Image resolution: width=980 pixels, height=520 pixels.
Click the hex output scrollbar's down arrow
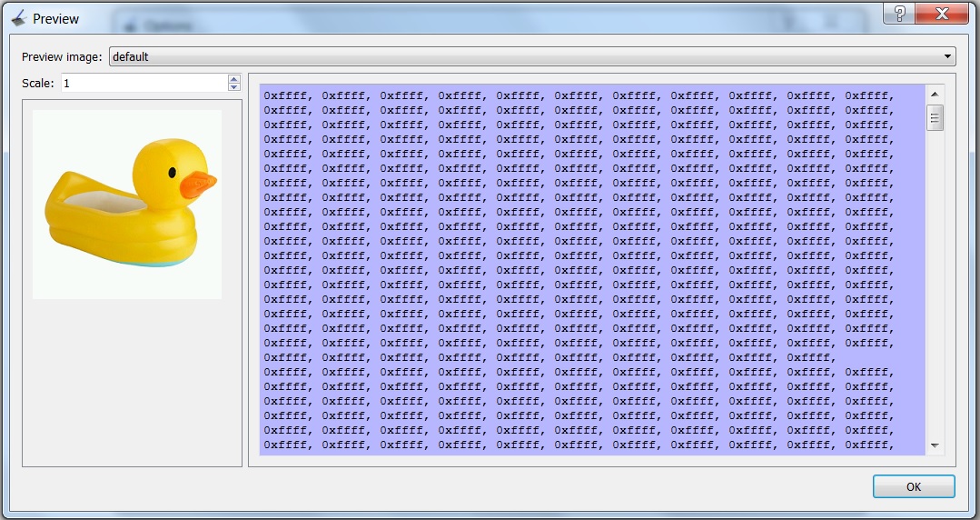click(935, 445)
